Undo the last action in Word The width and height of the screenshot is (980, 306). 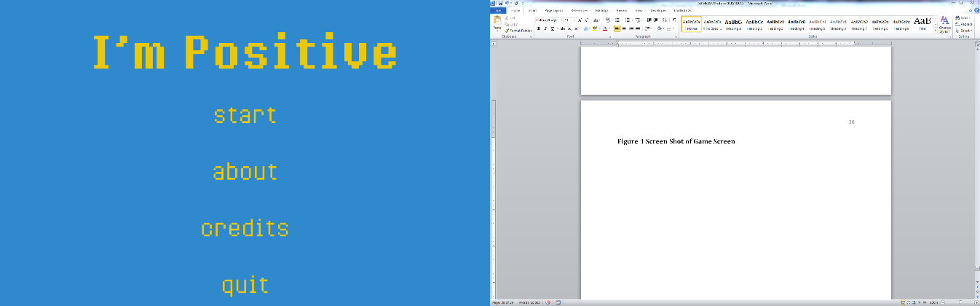[507, 3]
